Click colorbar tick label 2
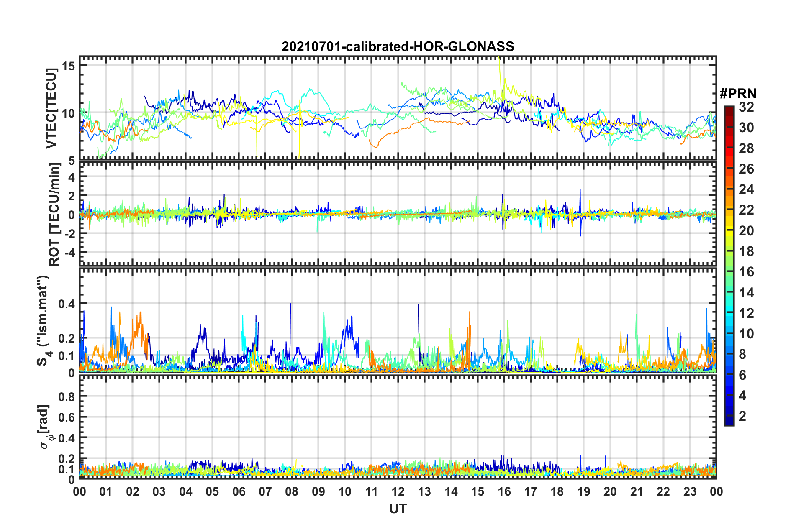The width and height of the screenshot is (796, 532). pyautogui.click(x=742, y=416)
